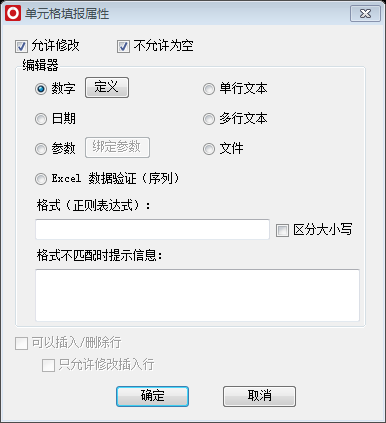Focus the 格式（正则表达式）input field
The height and width of the screenshot is (423, 386).
pos(152,229)
